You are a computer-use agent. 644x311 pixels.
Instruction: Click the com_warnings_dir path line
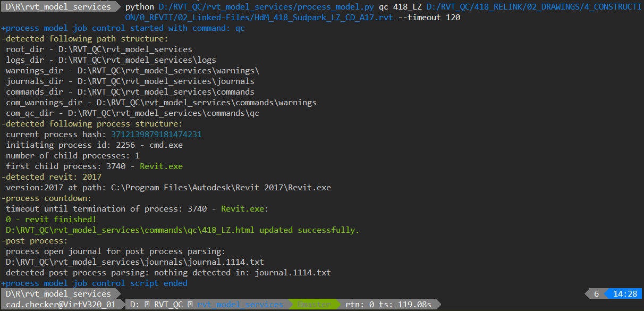click(x=161, y=103)
